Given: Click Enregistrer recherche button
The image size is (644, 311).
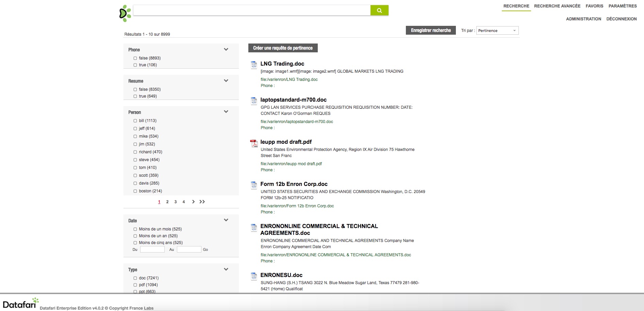Looking at the screenshot, I should (431, 30).
